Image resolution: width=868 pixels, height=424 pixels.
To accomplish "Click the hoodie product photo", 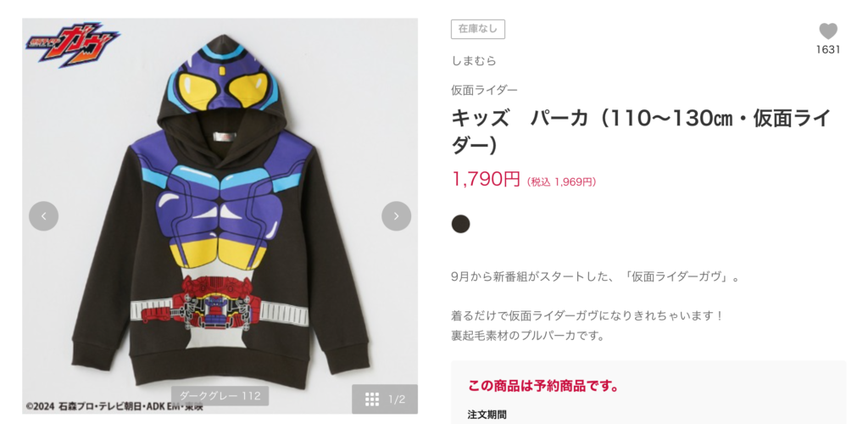I will [220, 216].
